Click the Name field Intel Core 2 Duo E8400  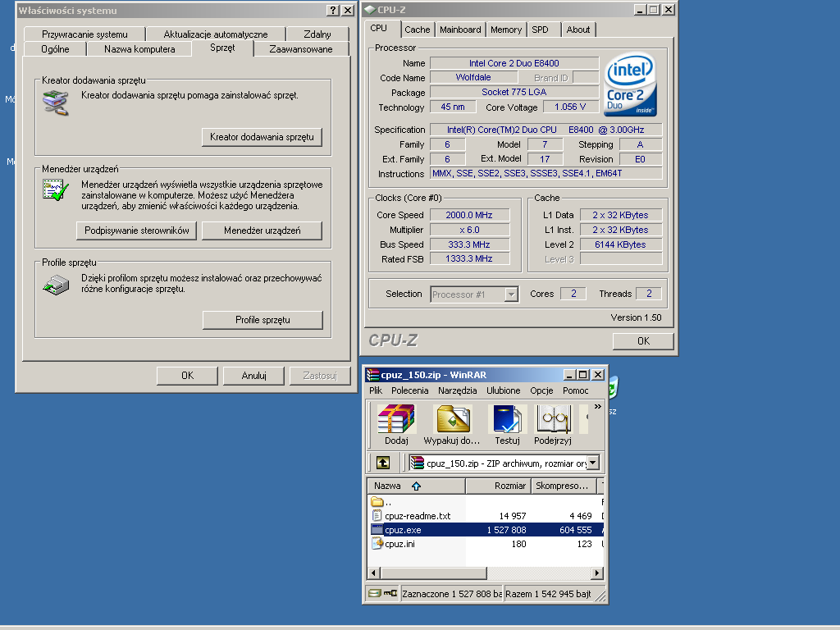[514, 63]
